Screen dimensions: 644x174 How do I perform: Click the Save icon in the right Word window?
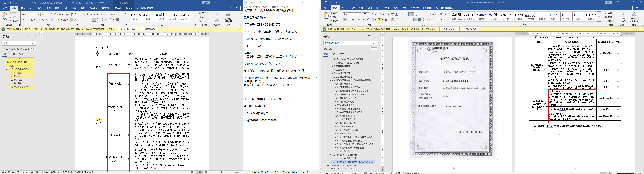tap(326, 3)
